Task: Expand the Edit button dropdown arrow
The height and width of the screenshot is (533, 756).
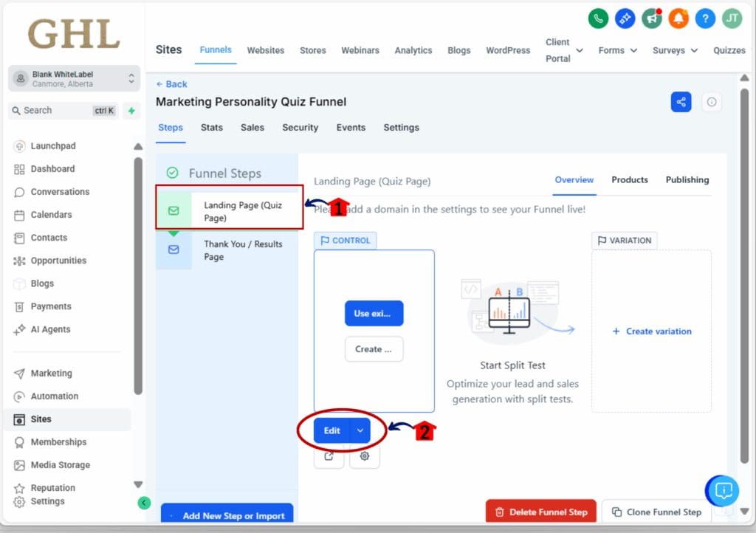Action: tap(360, 430)
